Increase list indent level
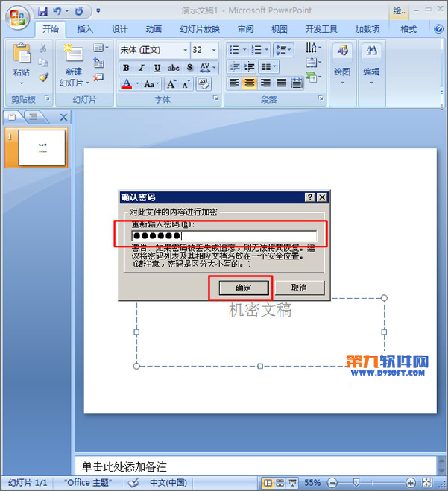Screen dimensions: 448x491 pyautogui.click(x=250, y=66)
